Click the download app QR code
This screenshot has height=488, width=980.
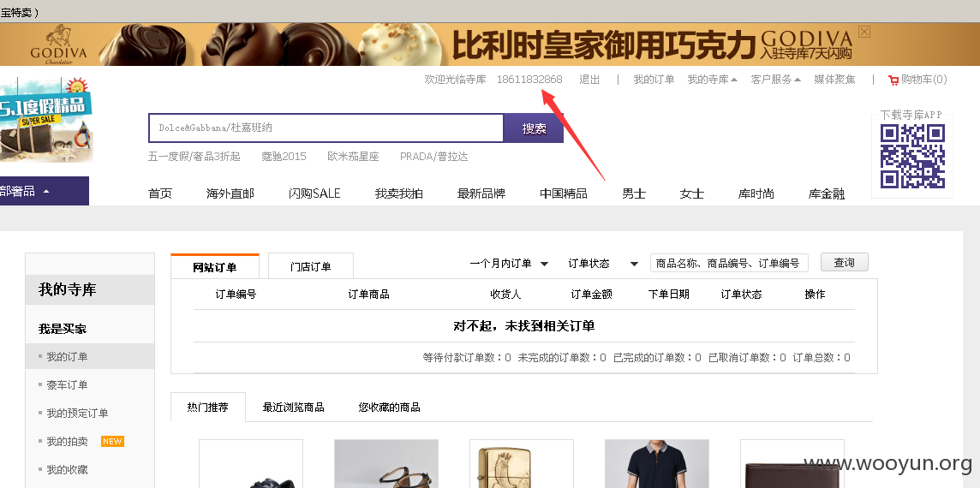(912, 156)
